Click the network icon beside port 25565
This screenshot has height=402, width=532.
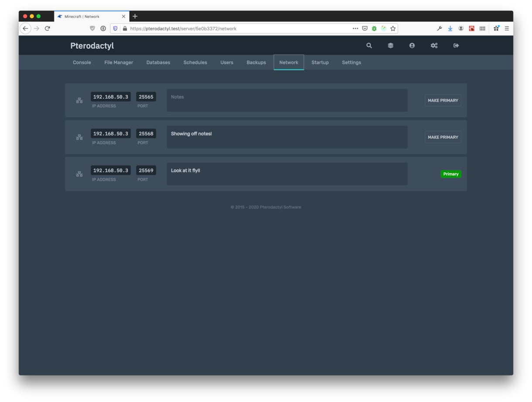coord(79,101)
